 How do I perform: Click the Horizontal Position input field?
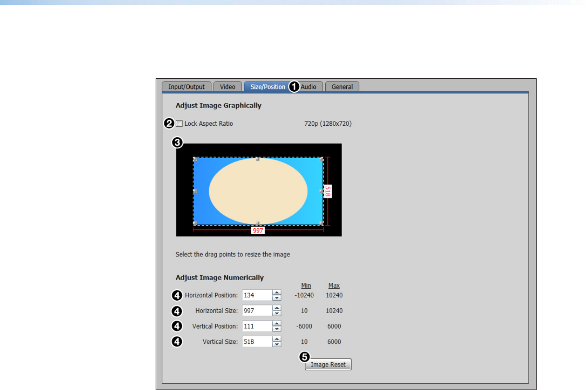[257, 295]
